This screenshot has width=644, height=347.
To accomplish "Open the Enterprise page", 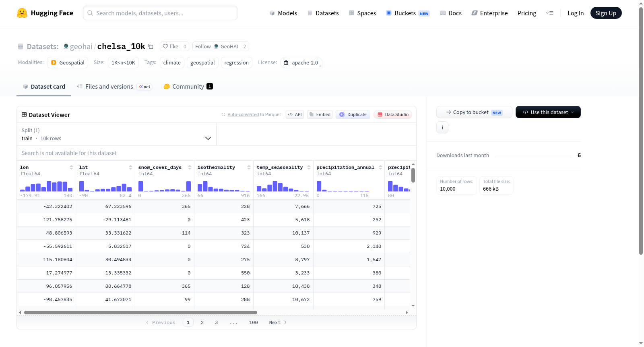I will (x=489, y=13).
